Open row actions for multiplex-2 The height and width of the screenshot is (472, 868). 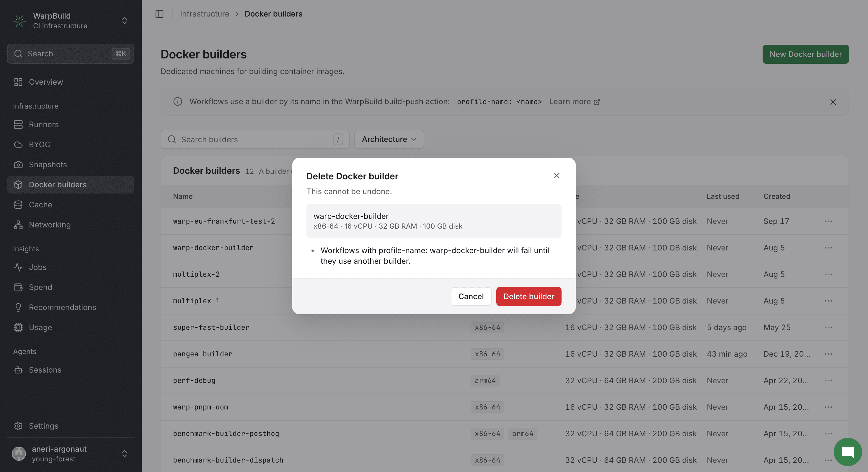point(828,274)
